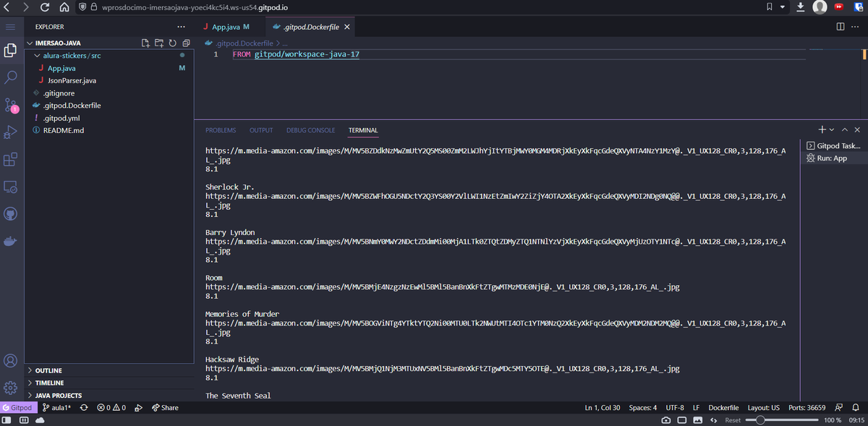Toggle the browser sidebar panel icon
The image size is (868, 426).
[x=7, y=420]
